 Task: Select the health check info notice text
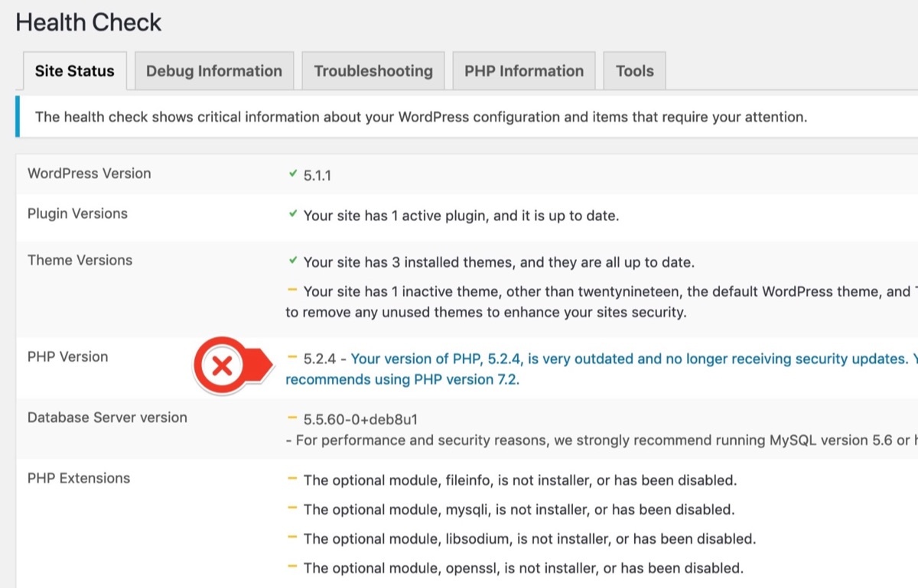point(421,118)
